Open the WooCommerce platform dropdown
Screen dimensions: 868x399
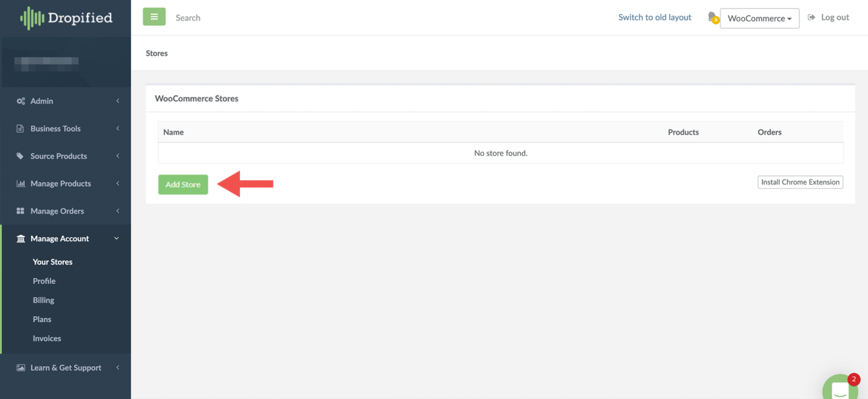pos(759,18)
